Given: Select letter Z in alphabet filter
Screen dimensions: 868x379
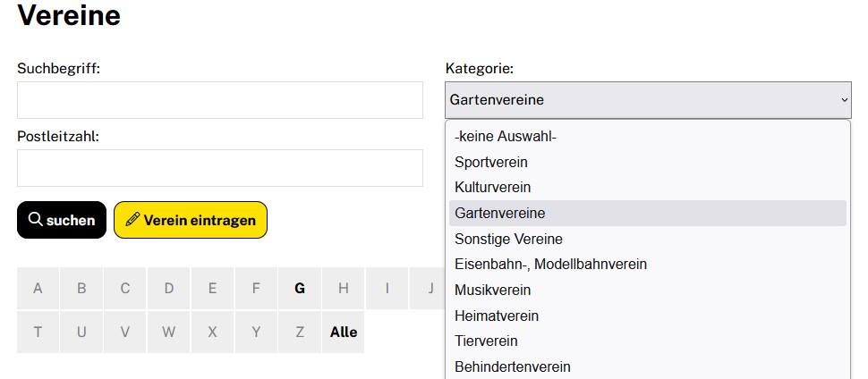Looking at the screenshot, I should tap(300, 332).
